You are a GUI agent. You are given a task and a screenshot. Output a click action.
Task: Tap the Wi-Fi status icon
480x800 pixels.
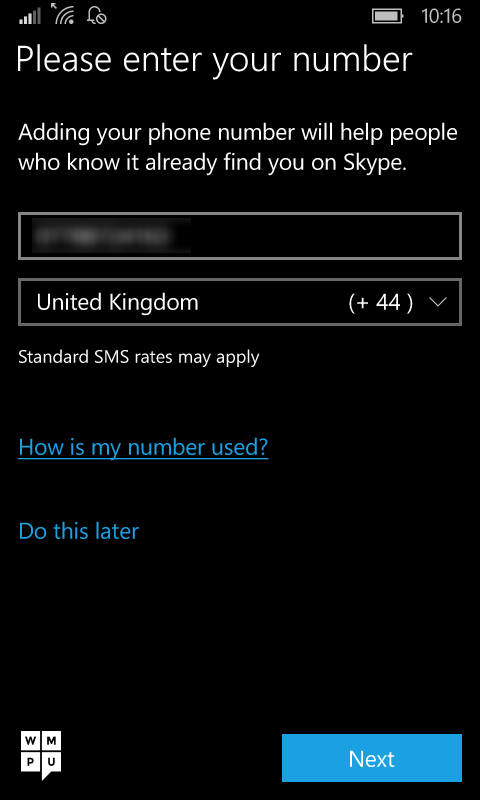pos(64,16)
